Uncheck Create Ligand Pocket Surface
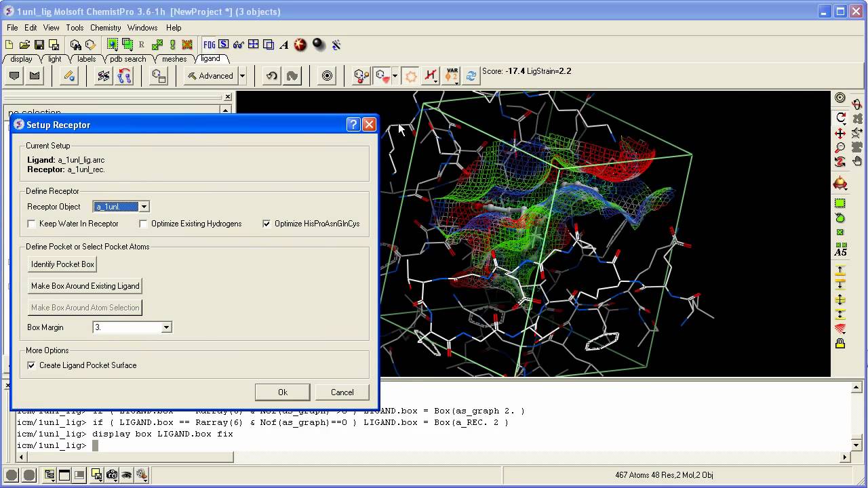Image resolution: width=868 pixels, height=488 pixels. pos(32,365)
